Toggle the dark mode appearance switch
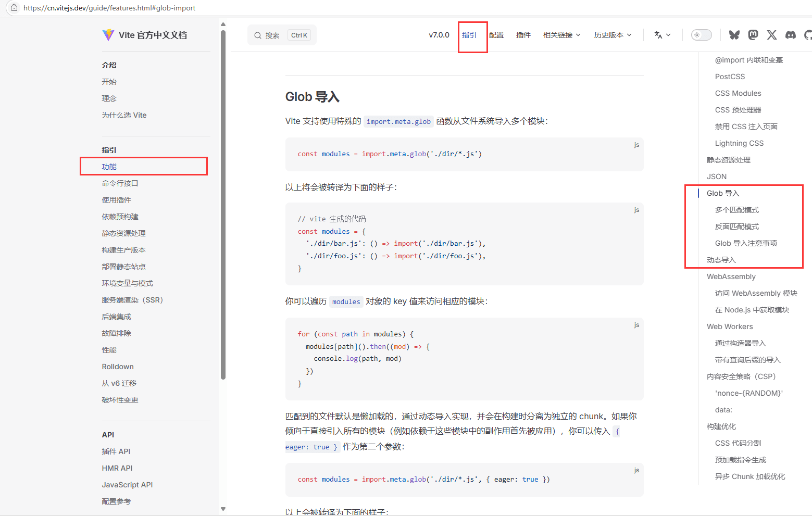This screenshot has height=516, width=812. click(702, 35)
